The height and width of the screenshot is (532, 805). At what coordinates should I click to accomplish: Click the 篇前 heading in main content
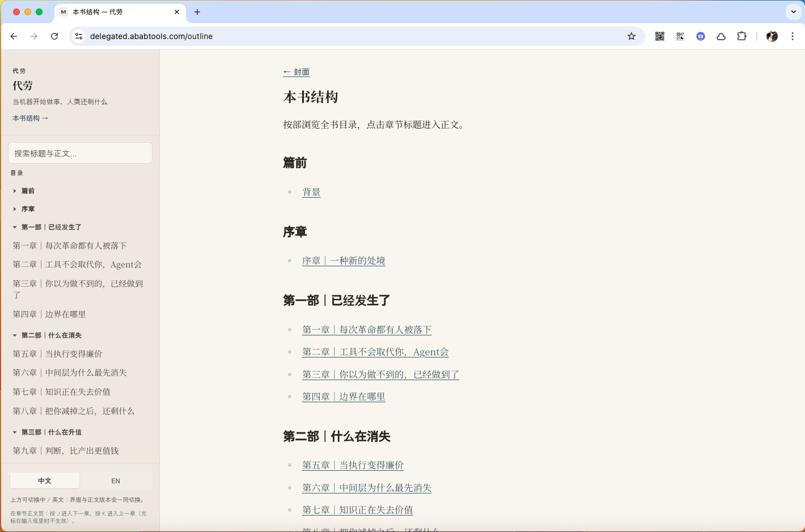(x=295, y=163)
